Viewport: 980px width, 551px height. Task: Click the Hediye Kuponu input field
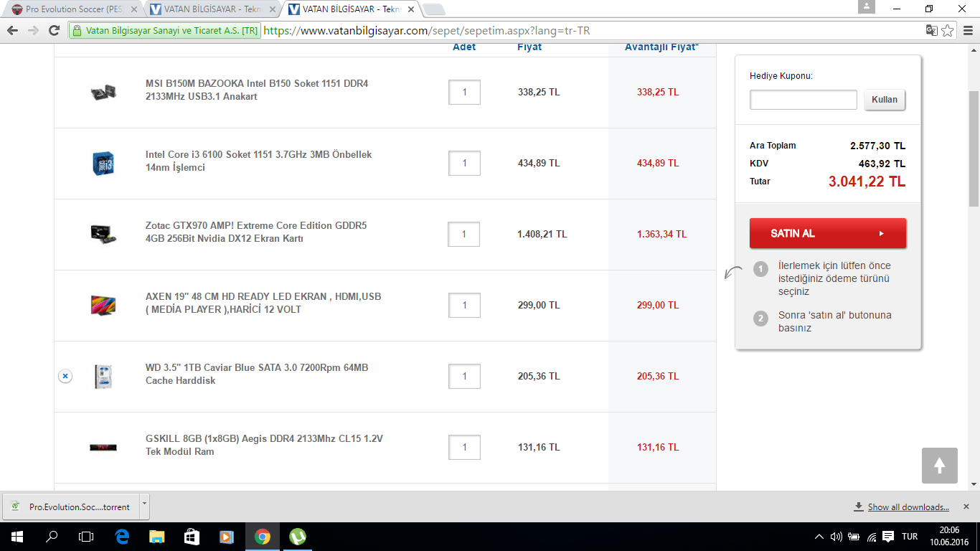(804, 100)
